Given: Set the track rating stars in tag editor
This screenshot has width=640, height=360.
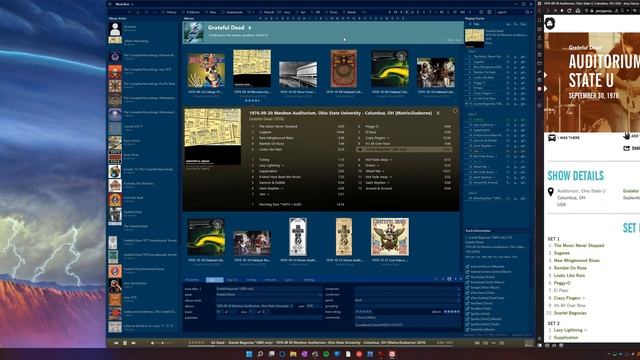Looking at the screenshot, I should click(x=364, y=312).
